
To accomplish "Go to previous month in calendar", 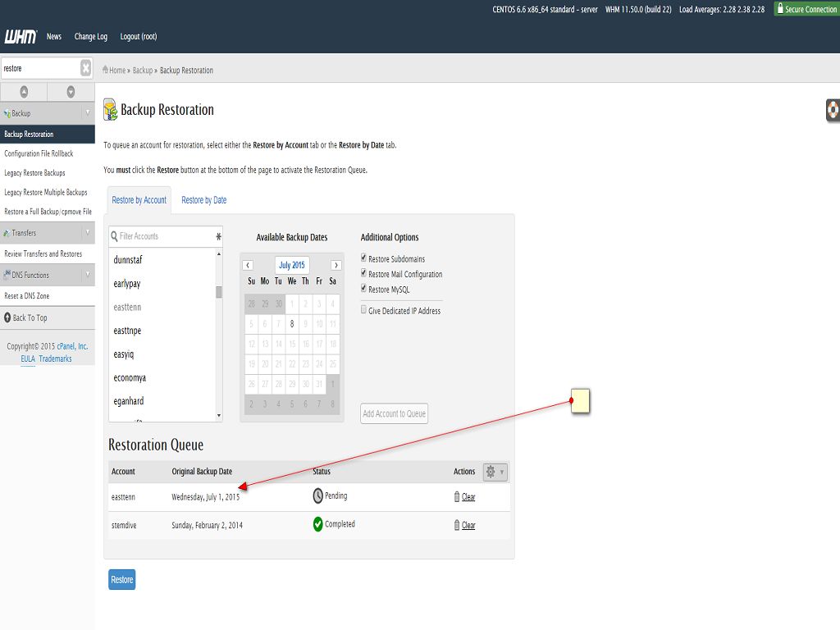I will tap(248, 265).
